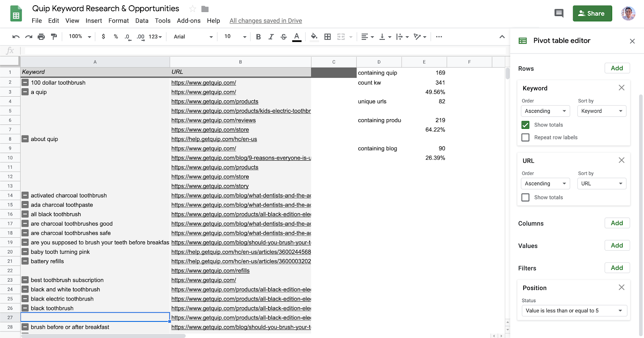The width and height of the screenshot is (644, 338).
Task: Open the fill color picker
Action: (x=314, y=37)
